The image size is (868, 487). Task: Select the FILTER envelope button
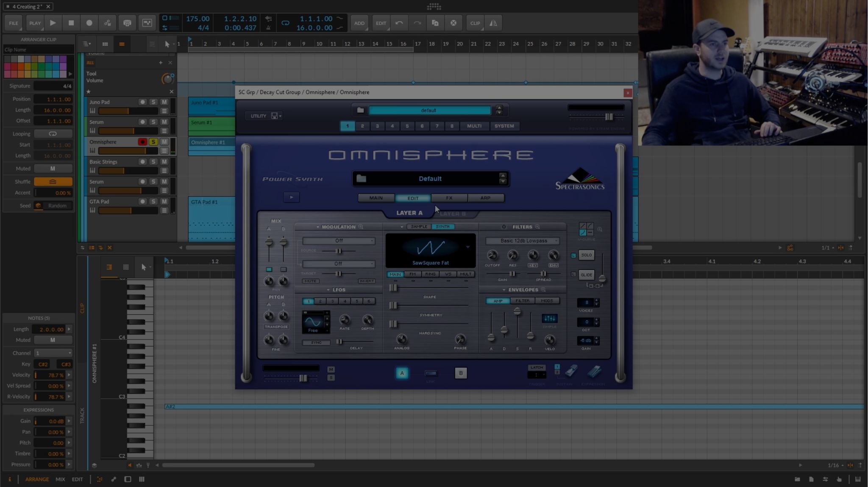click(x=523, y=301)
